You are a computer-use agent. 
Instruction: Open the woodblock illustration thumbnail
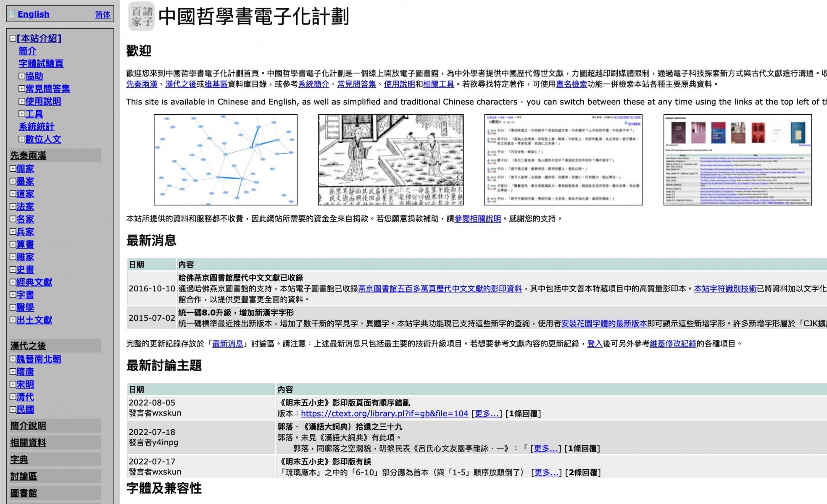click(x=391, y=160)
